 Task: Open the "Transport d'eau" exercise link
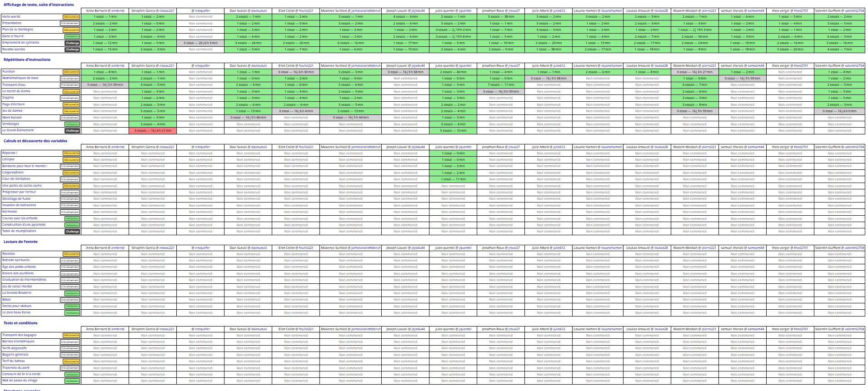click(x=14, y=85)
